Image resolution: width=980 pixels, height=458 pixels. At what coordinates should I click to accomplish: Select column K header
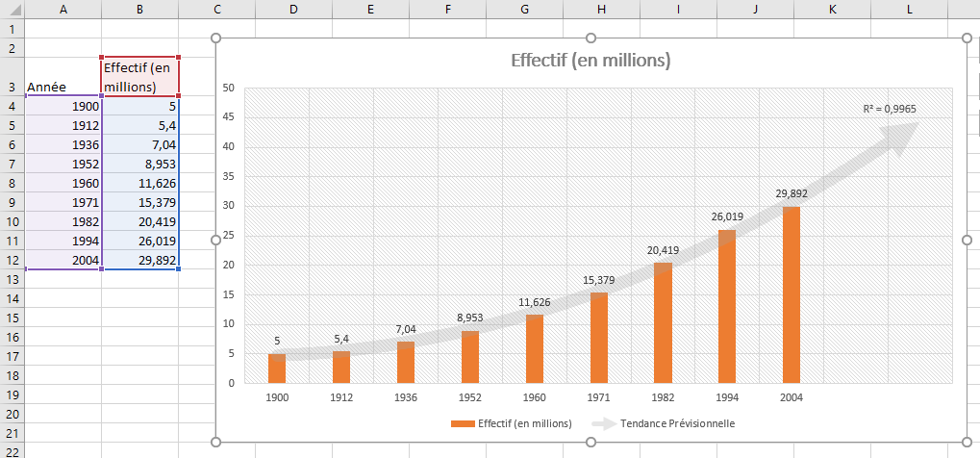[832, 9]
